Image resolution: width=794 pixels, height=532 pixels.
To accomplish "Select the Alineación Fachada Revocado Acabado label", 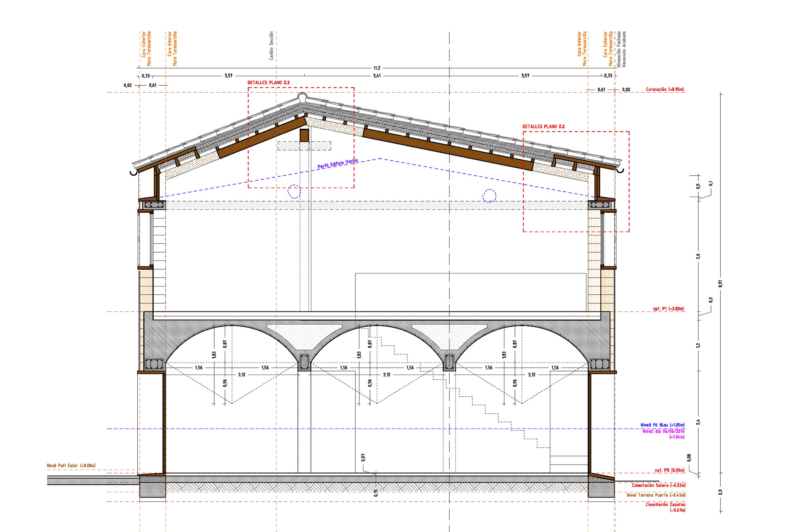I will coord(621,49).
